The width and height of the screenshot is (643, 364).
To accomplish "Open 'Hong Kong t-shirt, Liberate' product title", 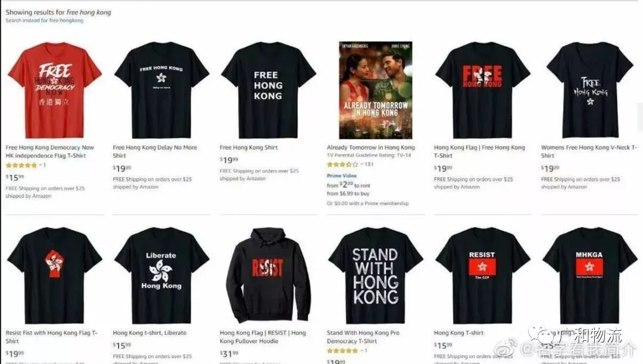I will tap(149, 333).
